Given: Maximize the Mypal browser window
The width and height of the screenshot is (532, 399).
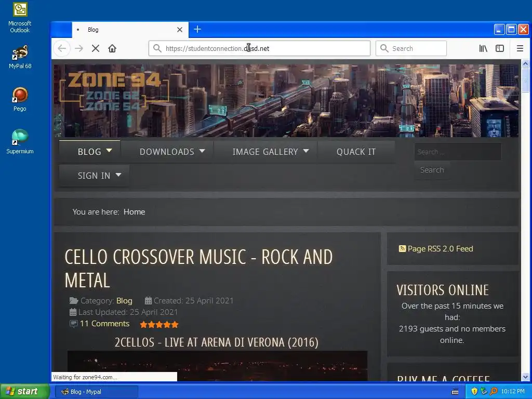Looking at the screenshot, I should (x=511, y=30).
